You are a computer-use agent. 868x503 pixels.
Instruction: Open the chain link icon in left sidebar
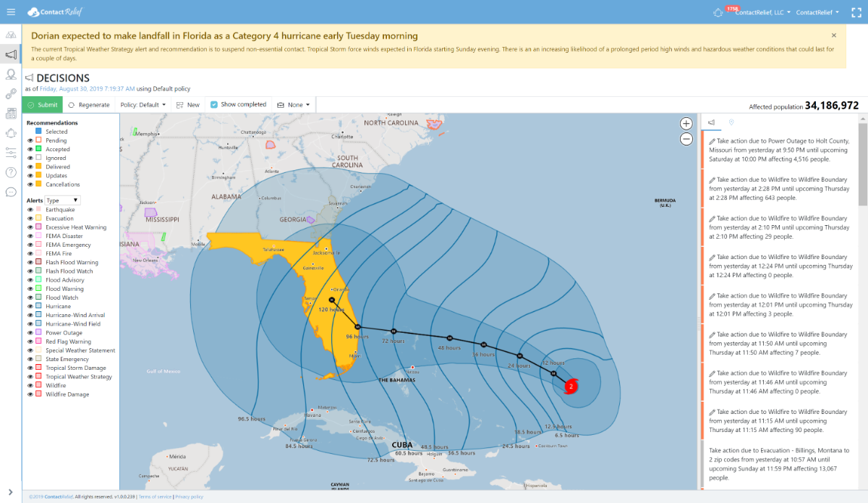pyautogui.click(x=11, y=93)
